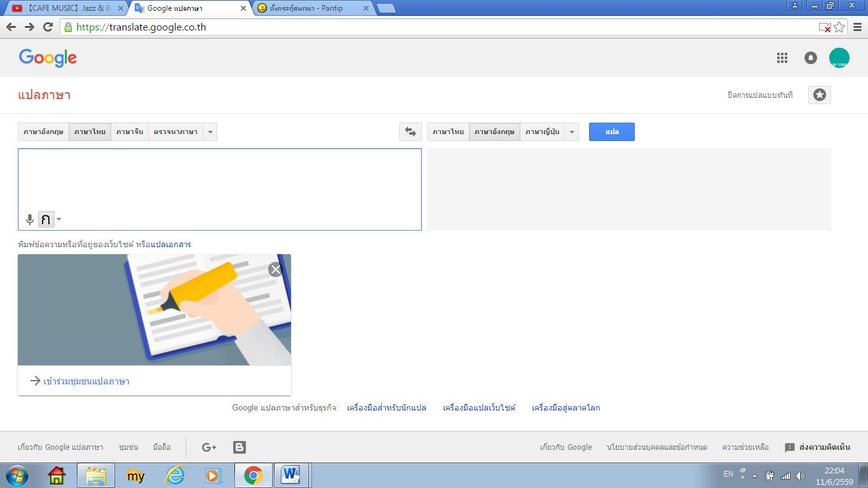Image resolution: width=868 pixels, height=488 pixels.
Task: Open Internet Explorer from the taskbar
Action: (x=174, y=475)
